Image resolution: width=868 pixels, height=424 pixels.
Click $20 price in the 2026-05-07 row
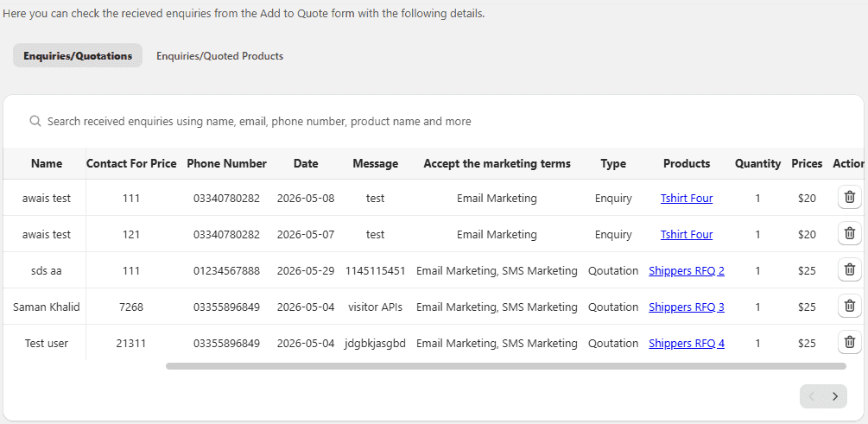pyautogui.click(x=807, y=235)
